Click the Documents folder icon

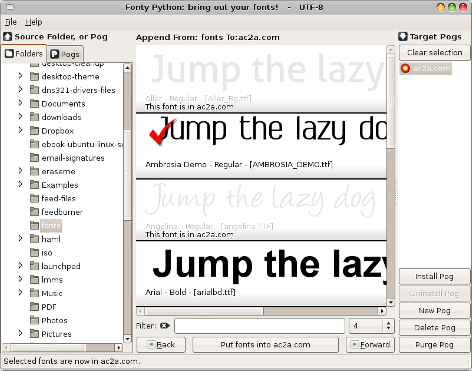click(x=34, y=104)
